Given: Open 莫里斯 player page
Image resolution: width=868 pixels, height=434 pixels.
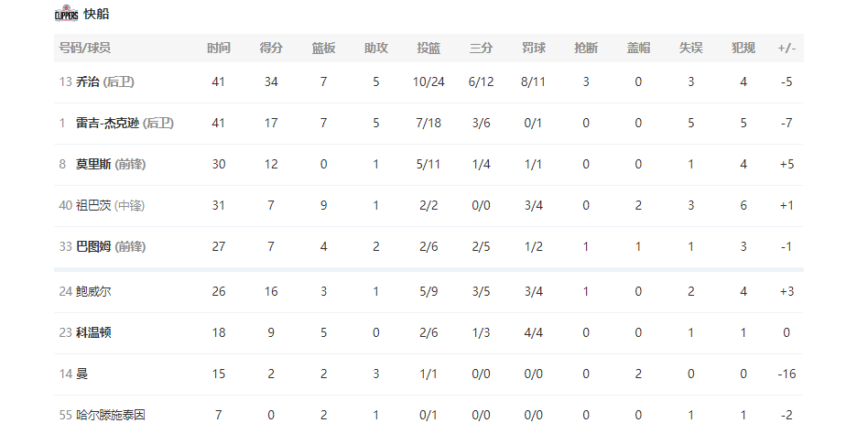Looking at the screenshot, I should 93,165.
